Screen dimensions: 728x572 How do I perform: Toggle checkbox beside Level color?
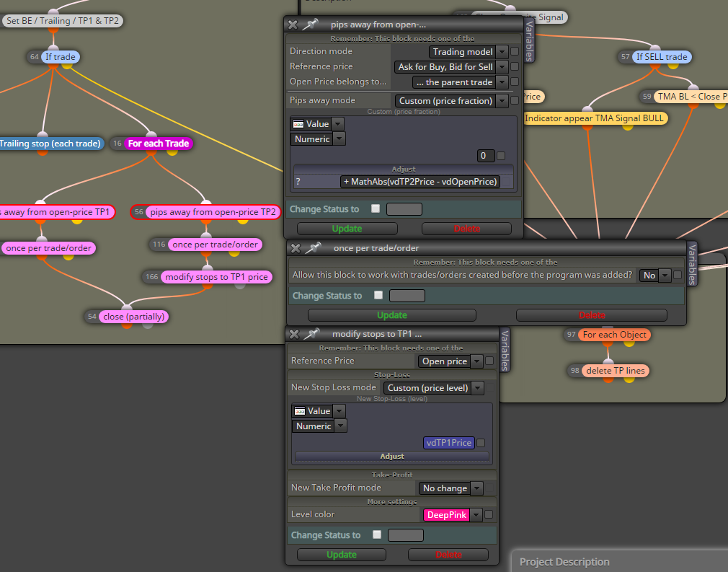point(489,514)
